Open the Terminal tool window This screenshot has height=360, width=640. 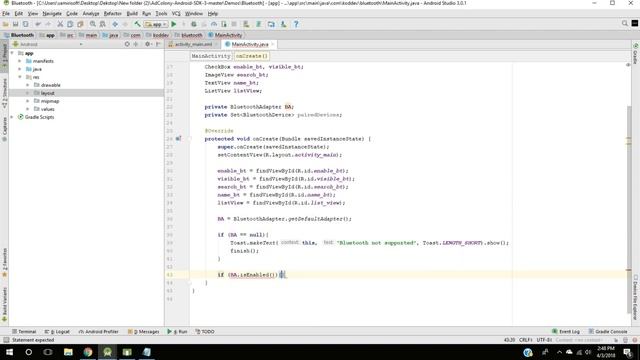coord(24,331)
